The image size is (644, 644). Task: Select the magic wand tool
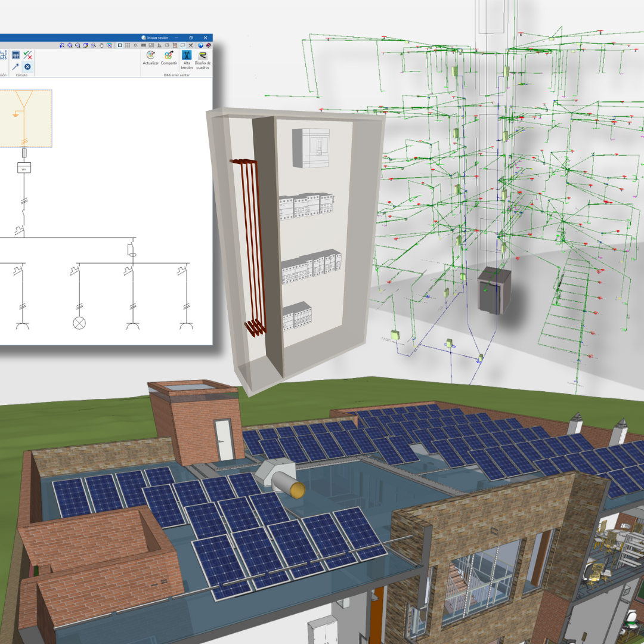[16, 67]
